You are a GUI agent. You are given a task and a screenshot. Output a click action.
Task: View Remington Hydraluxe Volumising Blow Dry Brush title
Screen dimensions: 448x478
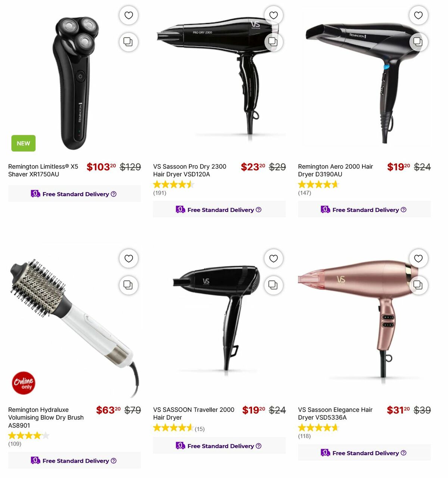pyautogui.click(x=46, y=417)
